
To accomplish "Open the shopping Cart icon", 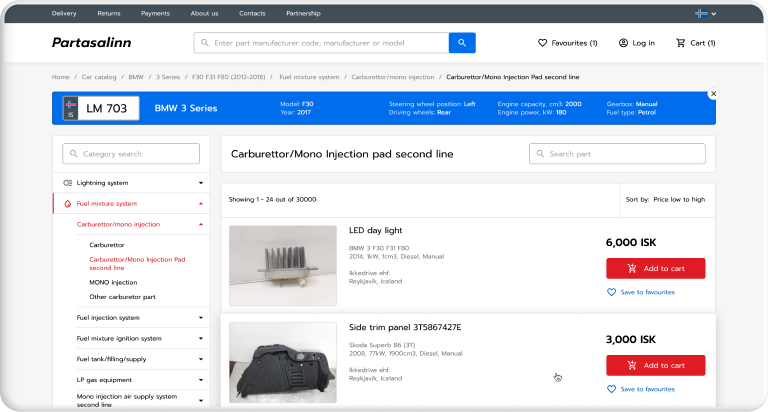I will click(681, 43).
